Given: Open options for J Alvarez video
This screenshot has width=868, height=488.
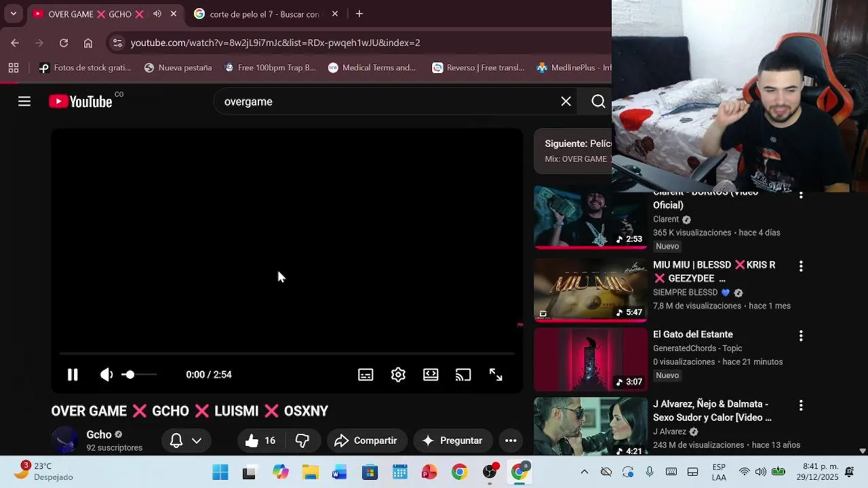Looking at the screenshot, I should click(801, 405).
